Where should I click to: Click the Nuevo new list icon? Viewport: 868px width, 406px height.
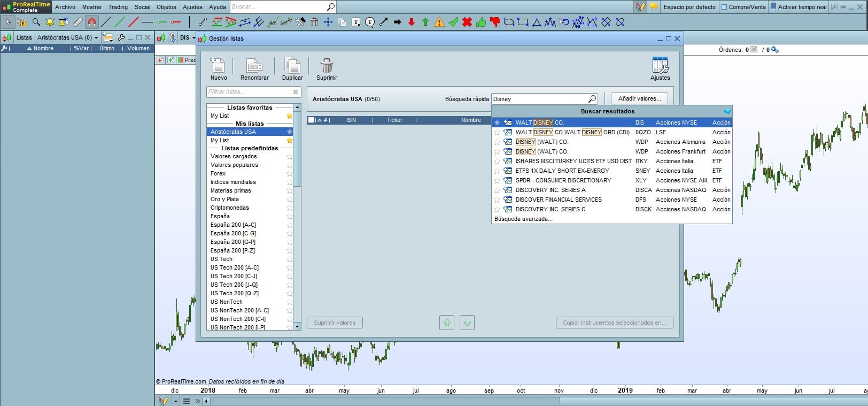pos(218,65)
